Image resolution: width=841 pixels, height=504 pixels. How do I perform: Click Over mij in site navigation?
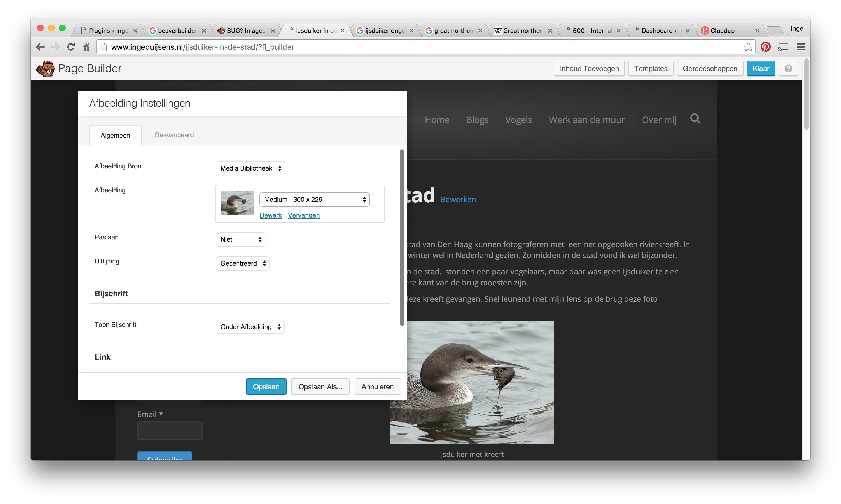pos(659,119)
